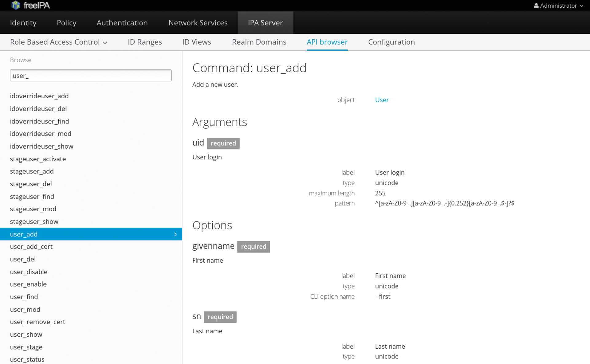
Task: Open the Administrator account dropdown
Action: 558,6
